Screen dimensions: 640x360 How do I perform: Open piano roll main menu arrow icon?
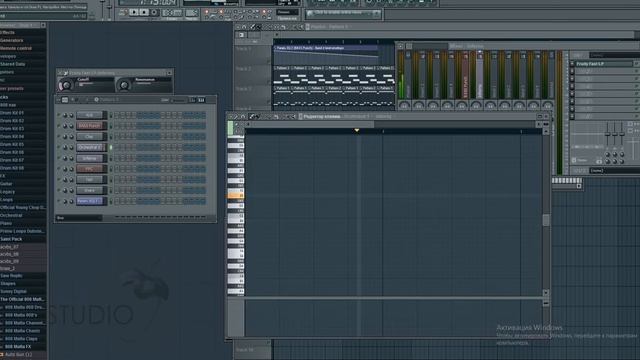point(231,117)
